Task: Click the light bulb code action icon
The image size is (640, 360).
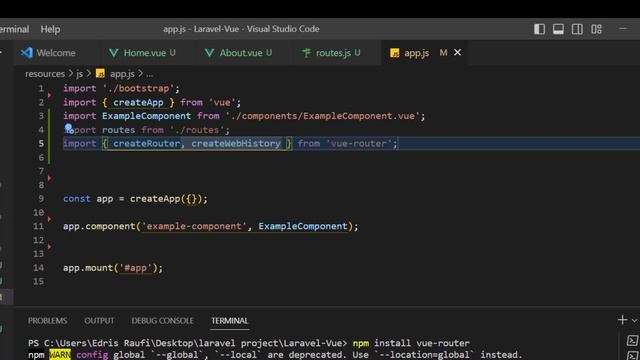Action: [x=69, y=129]
